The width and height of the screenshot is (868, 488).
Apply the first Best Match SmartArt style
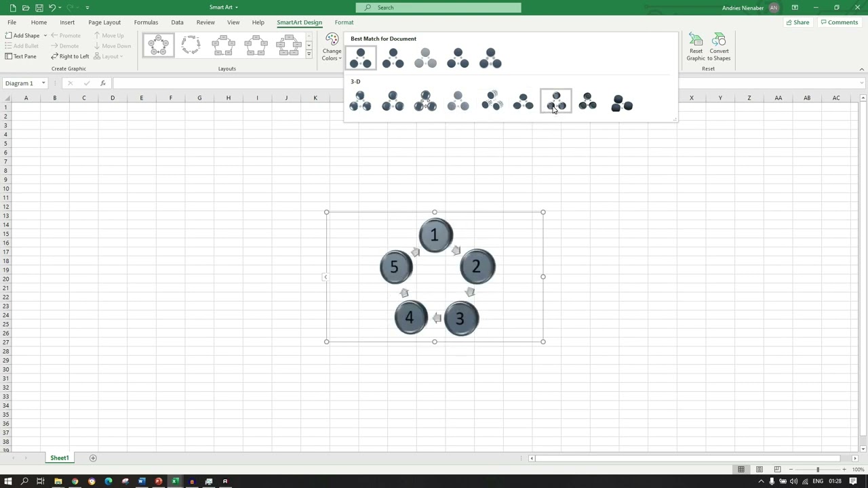click(x=360, y=58)
